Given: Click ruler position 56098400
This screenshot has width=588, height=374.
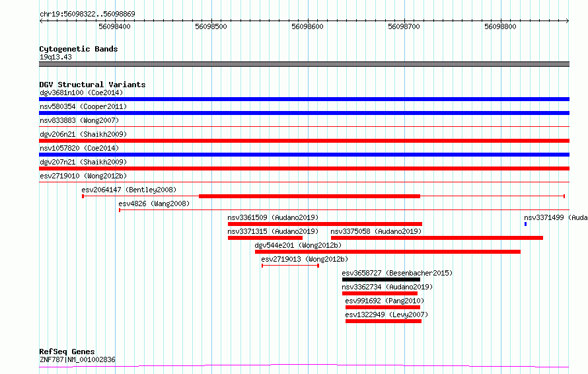Looking at the screenshot, I should (x=114, y=26).
